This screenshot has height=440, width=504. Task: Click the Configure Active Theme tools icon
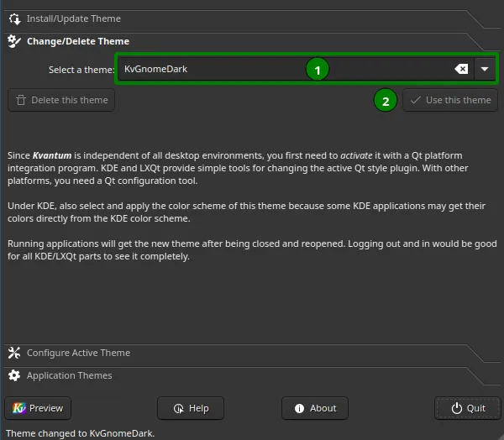14,353
